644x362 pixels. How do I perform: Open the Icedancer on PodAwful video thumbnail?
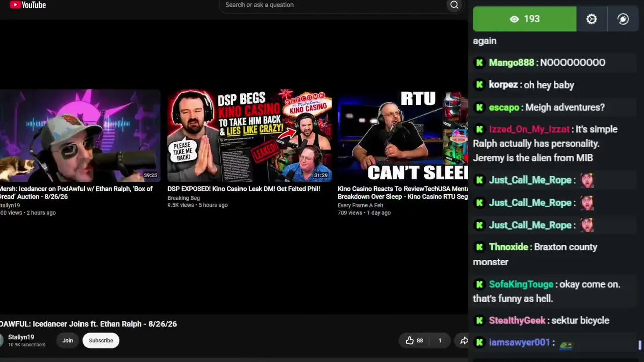tap(80, 135)
